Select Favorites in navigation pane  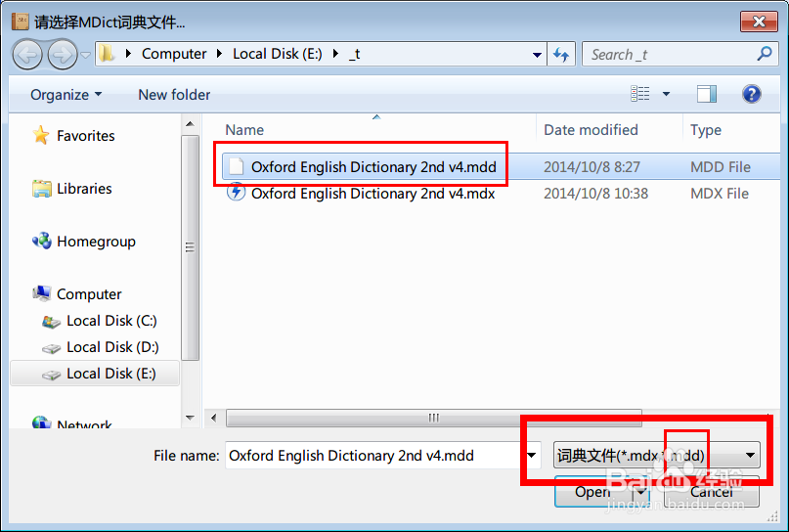85,135
